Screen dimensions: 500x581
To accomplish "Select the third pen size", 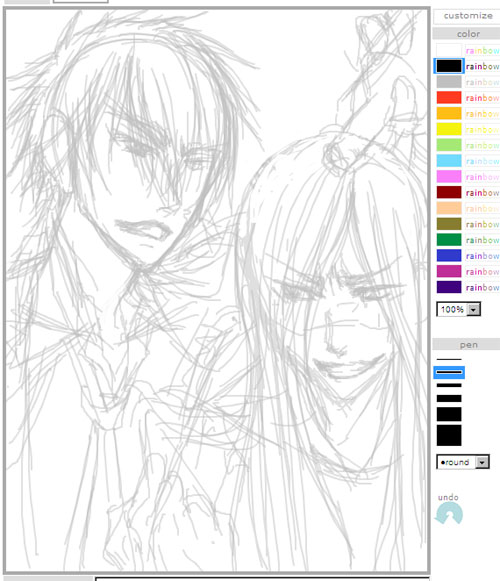I will coord(449,385).
